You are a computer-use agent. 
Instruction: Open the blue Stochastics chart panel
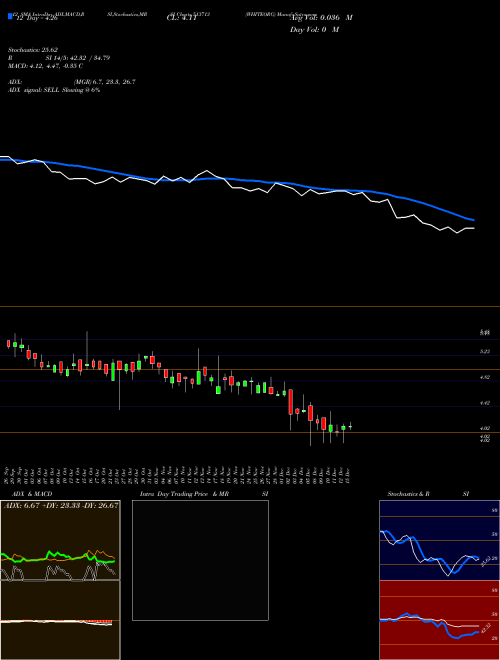439,540
